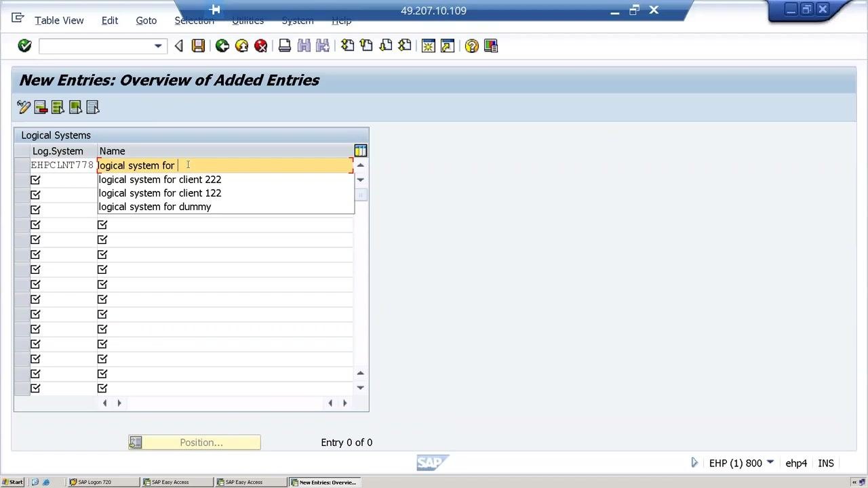The width and height of the screenshot is (868, 488).
Task: Click the EHPCLNT778 Log.System cell
Action: coord(62,165)
